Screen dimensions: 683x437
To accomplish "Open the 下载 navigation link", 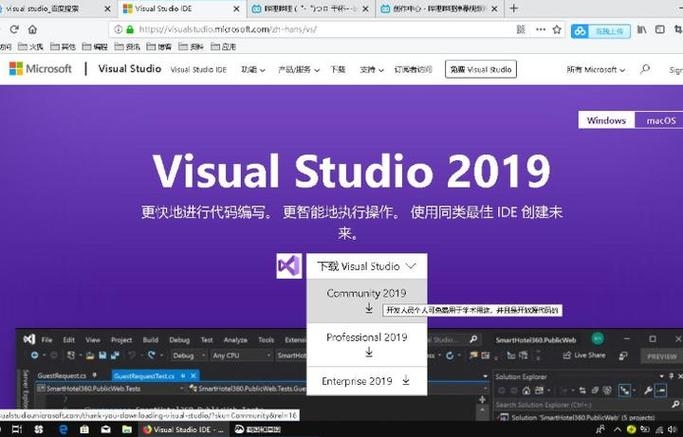I will 338,70.
